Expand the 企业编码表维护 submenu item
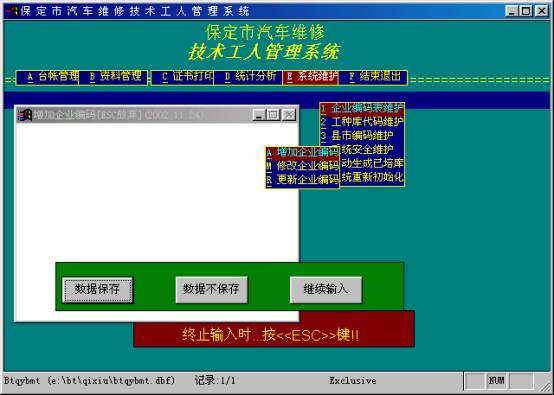This screenshot has height=395, width=554. [362, 109]
